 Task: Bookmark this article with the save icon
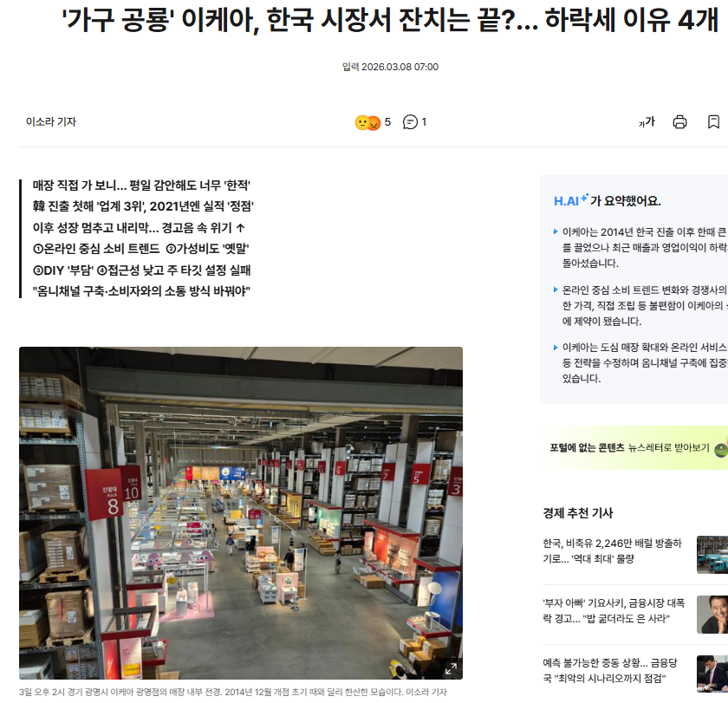point(713,122)
